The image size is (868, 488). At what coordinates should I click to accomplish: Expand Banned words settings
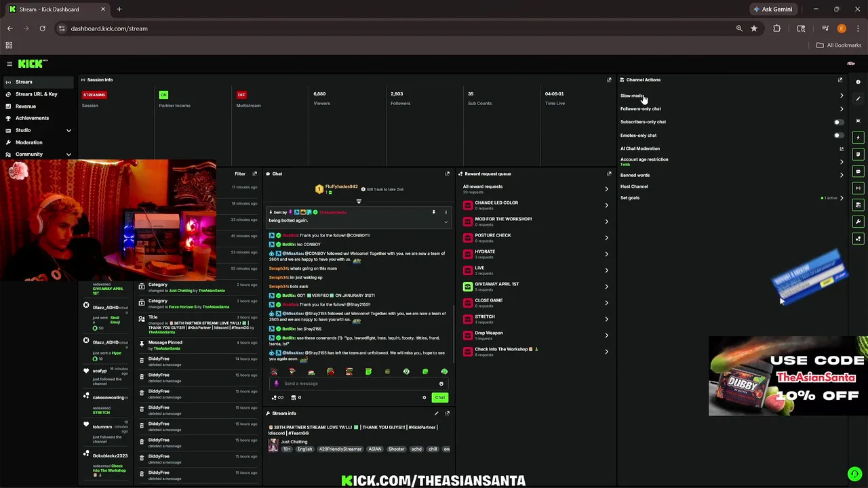coord(842,175)
